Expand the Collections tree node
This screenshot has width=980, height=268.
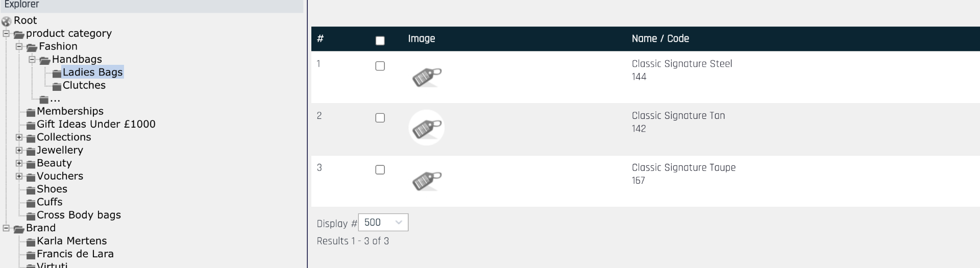tap(19, 137)
